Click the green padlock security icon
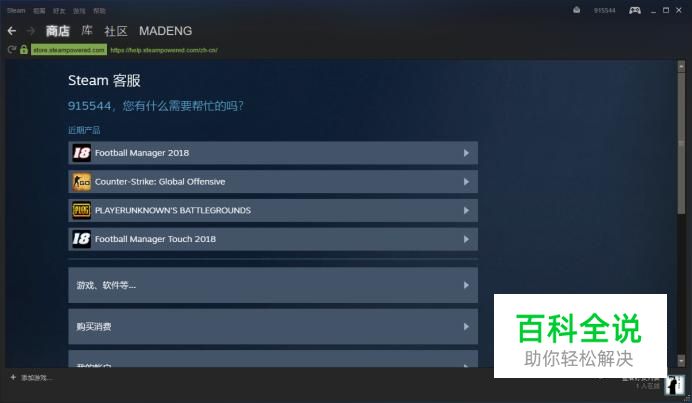Viewport: 692px width, 403px height. pyautogui.click(x=24, y=49)
